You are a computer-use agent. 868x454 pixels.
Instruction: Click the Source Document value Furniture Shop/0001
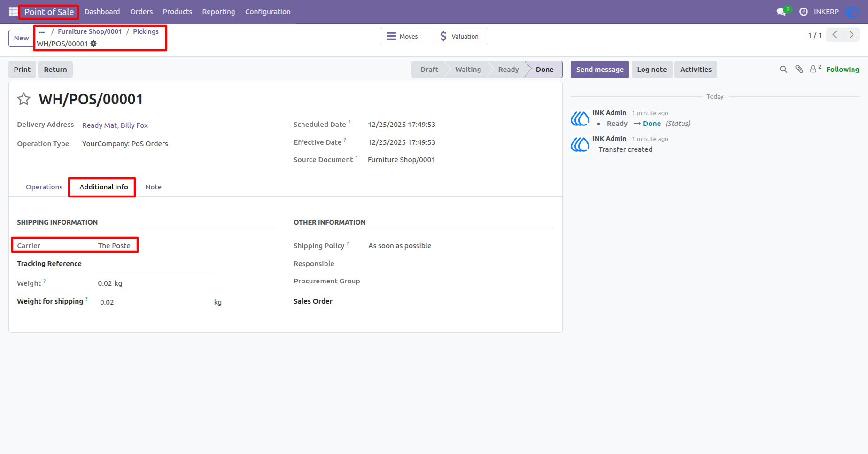click(401, 160)
